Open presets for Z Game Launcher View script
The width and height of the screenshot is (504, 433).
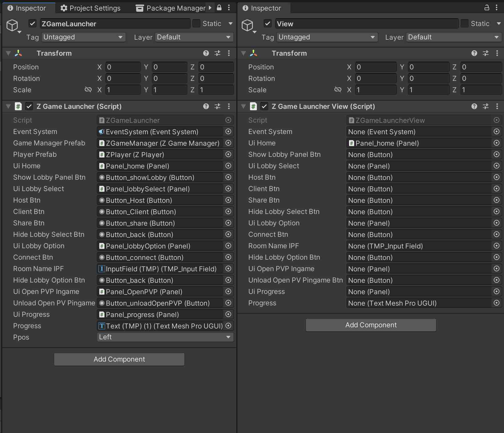click(x=486, y=107)
